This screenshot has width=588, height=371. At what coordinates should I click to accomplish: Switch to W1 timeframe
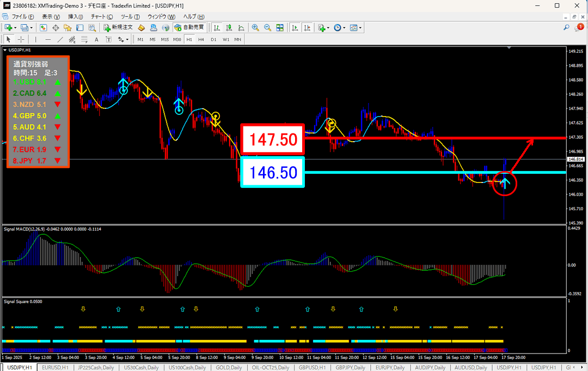coord(226,39)
